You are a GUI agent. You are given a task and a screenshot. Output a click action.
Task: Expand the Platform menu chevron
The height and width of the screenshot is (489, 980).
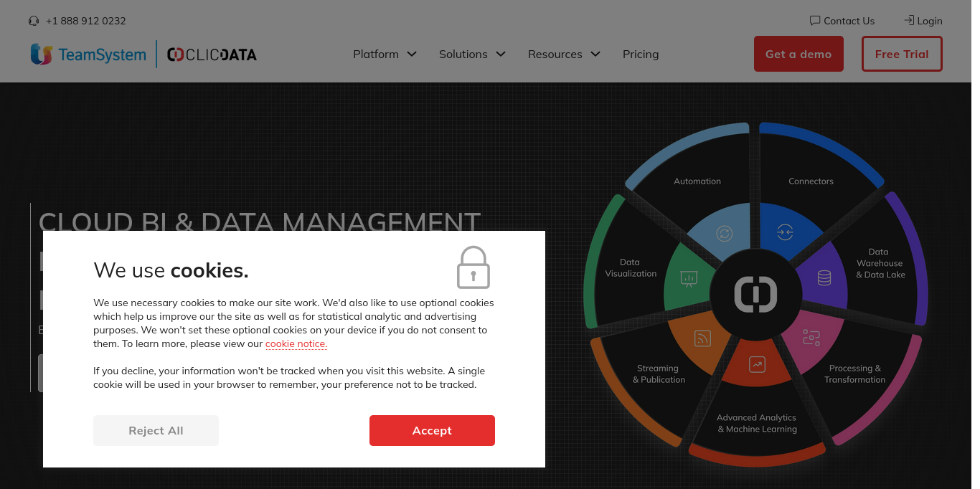point(412,54)
